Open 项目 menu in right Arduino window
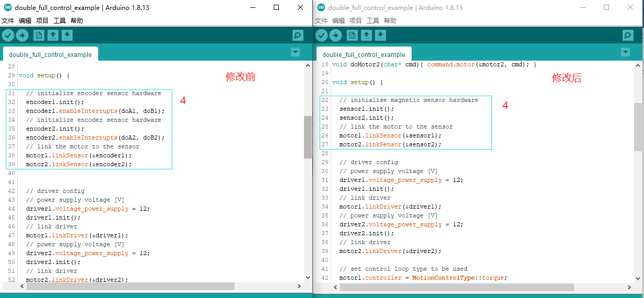The width and height of the screenshot is (644, 298). click(355, 21)
